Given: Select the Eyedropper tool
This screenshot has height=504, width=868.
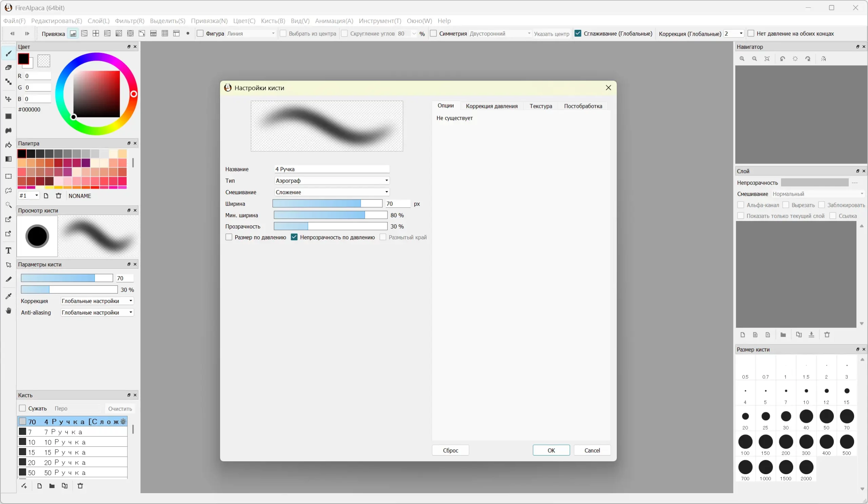Looking at the screenshot, I should 8,296.
